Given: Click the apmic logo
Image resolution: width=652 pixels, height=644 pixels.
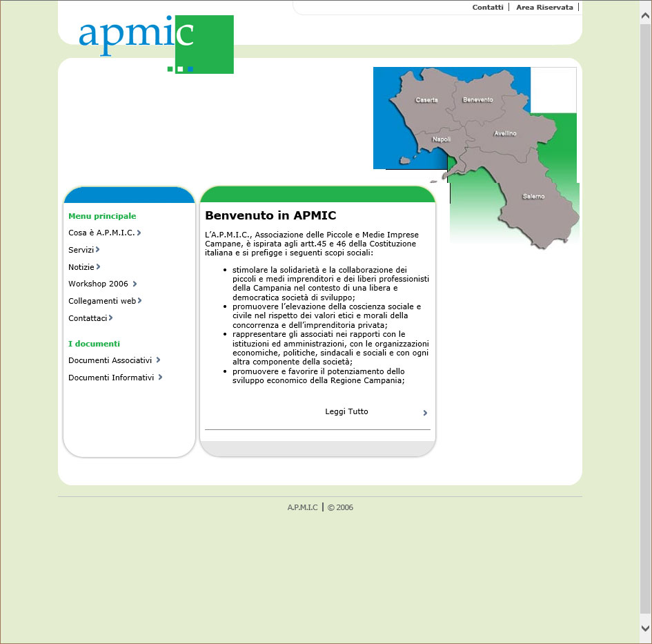Looking at the screenshot, I should tap(156, 44).
